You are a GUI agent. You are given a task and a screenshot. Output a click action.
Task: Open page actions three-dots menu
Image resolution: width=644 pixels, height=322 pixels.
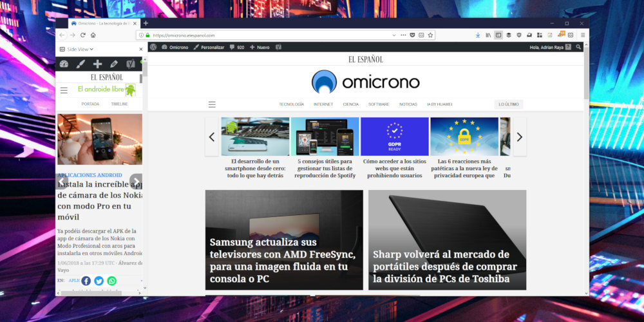pyautogui.click(x=403, y=35)
